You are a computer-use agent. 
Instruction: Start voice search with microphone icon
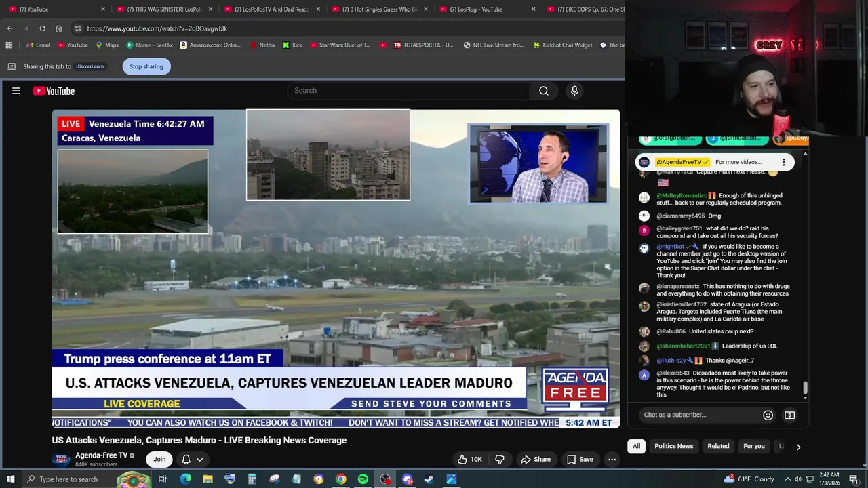coord(574,91)
